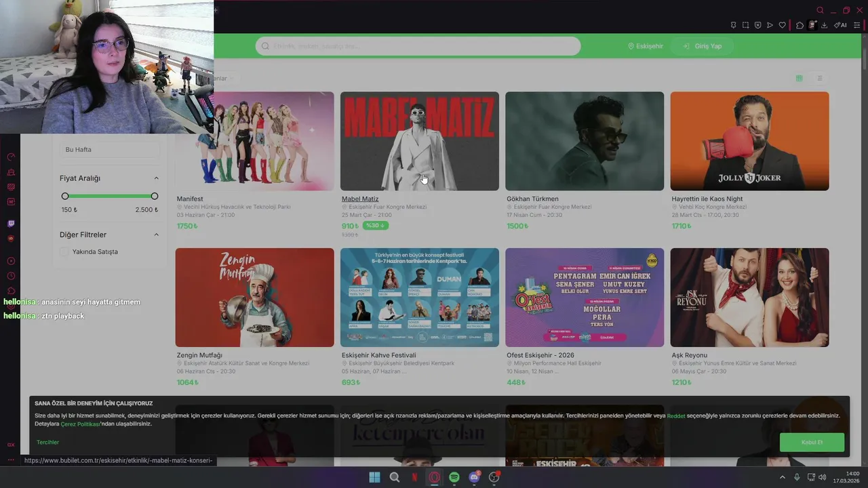Screen dimensions: 868x488
Task: Open the ad blocker shield icon
Action: pyautogui.click(x=757, y=25)
